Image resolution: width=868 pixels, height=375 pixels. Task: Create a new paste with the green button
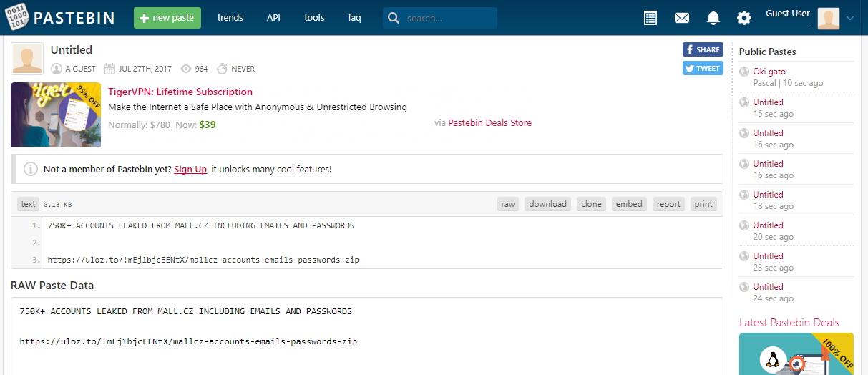167,18
